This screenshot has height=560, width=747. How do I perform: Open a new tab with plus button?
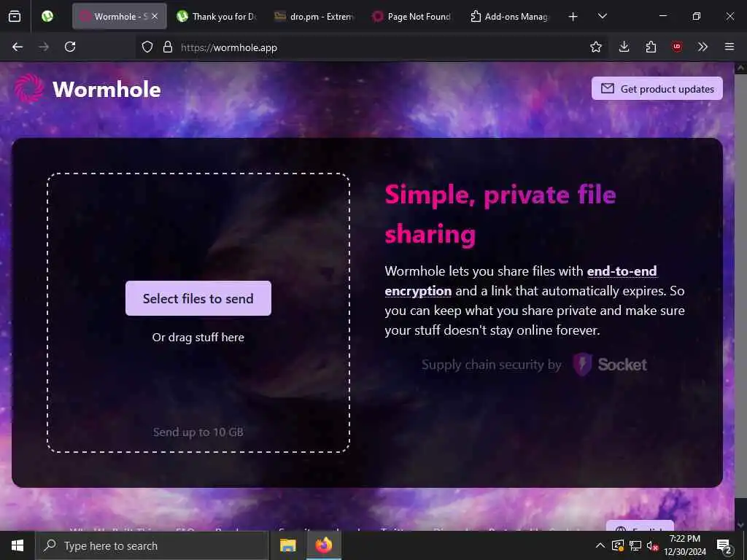573,17
